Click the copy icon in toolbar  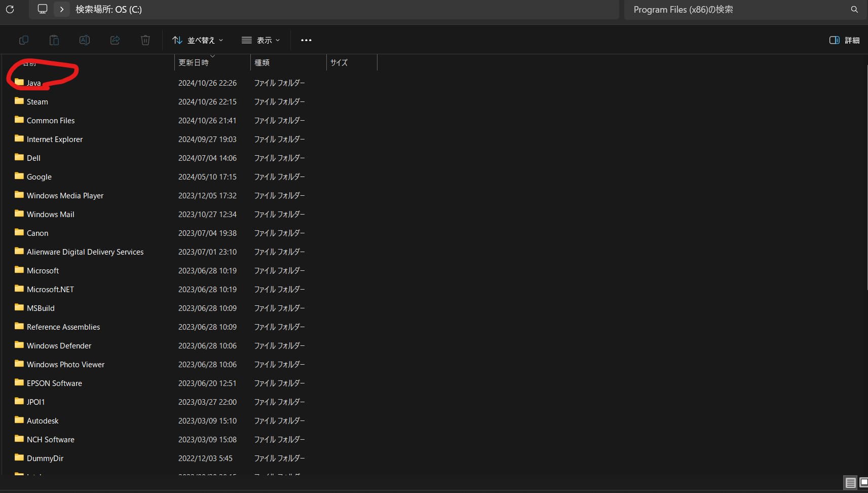point(23,40)
